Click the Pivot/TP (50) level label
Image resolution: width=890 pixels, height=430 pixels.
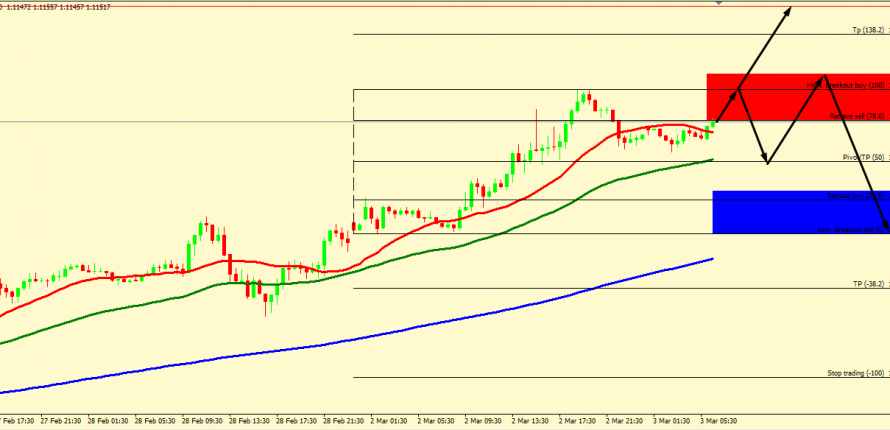point(863,158)
